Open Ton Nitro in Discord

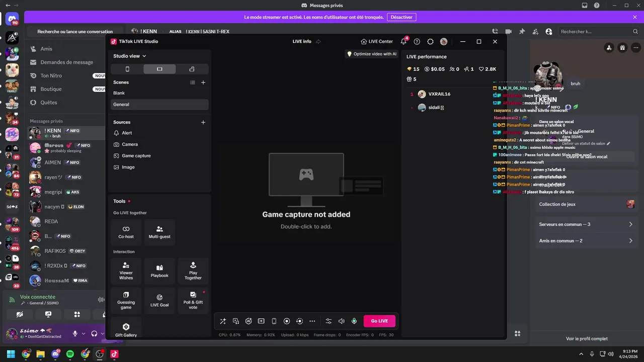point(65,75)
